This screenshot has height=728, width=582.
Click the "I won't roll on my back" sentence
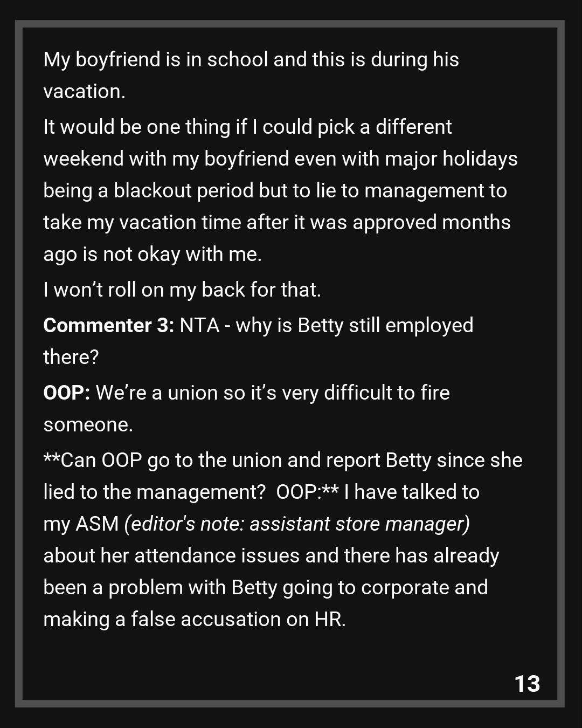point(182,290)
